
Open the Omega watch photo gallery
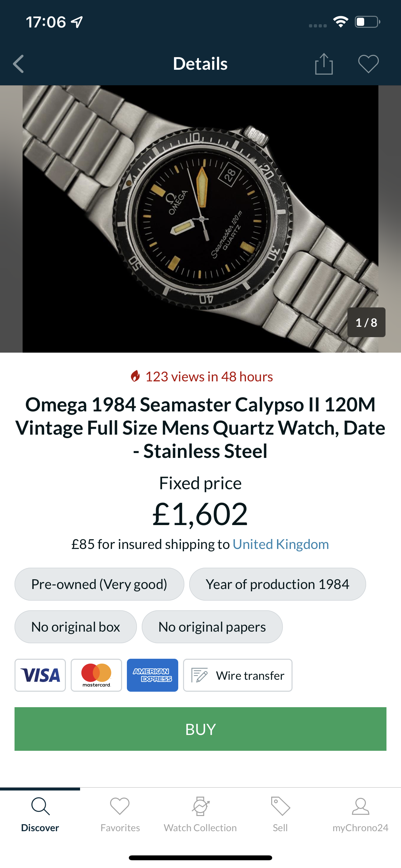tap(200, 219)
